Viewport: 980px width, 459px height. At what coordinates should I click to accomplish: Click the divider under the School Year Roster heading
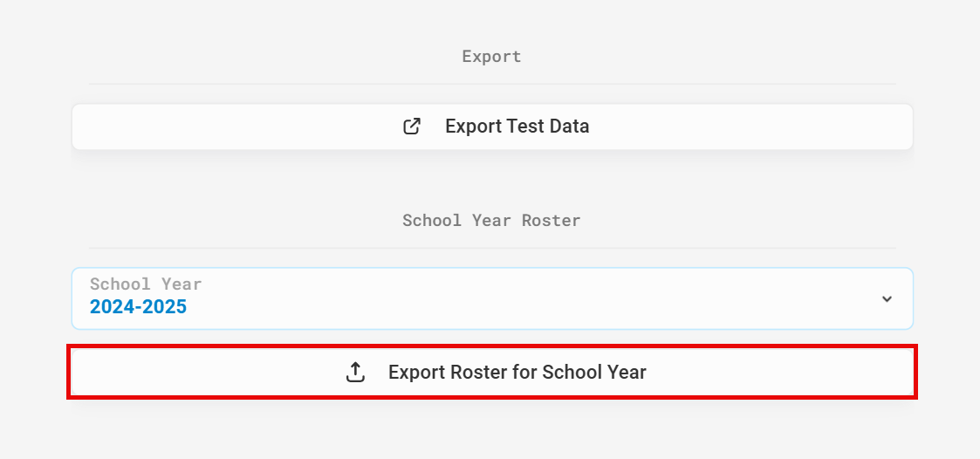click(x=492, y=248)
